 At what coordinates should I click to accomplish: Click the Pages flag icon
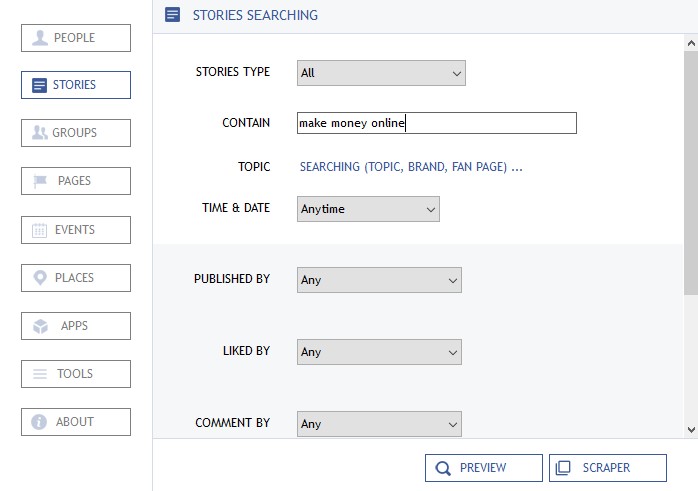(x=40, y=181)
